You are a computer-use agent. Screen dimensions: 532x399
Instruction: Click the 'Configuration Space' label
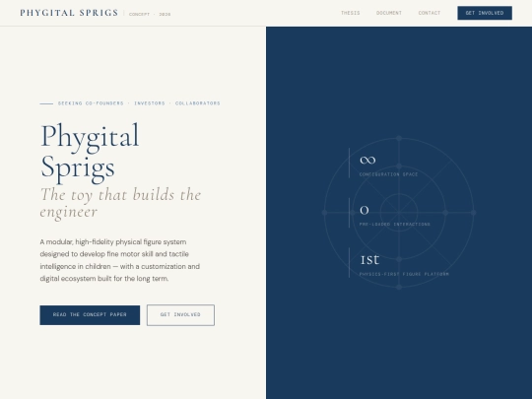[388, 174]
